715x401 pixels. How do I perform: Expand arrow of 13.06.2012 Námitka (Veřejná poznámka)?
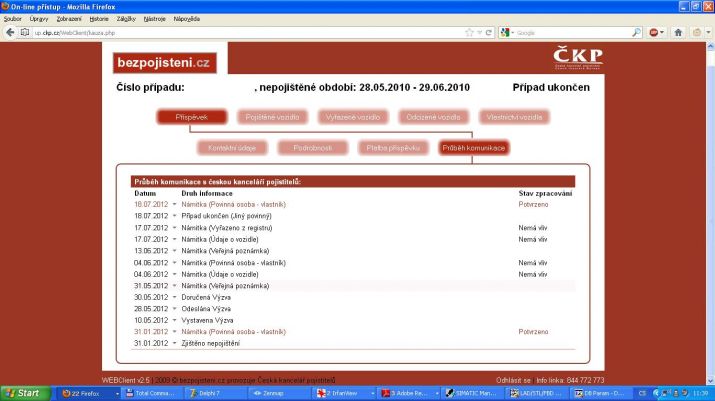(x=174, y=251)
